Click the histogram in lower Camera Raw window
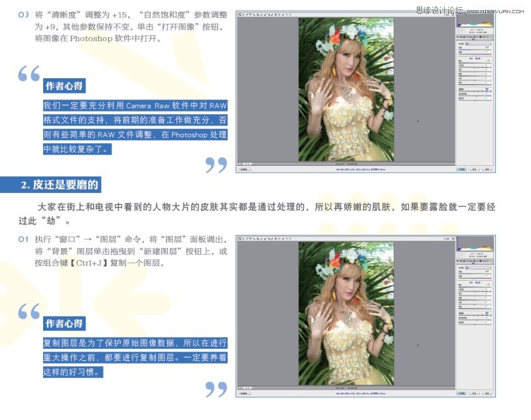The width and height of the screenshot is (531, 420). [x=475, y=244]
